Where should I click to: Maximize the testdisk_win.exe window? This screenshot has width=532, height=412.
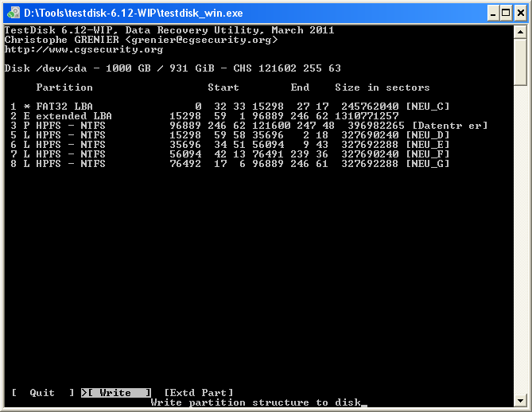click(x=506, y=14)
